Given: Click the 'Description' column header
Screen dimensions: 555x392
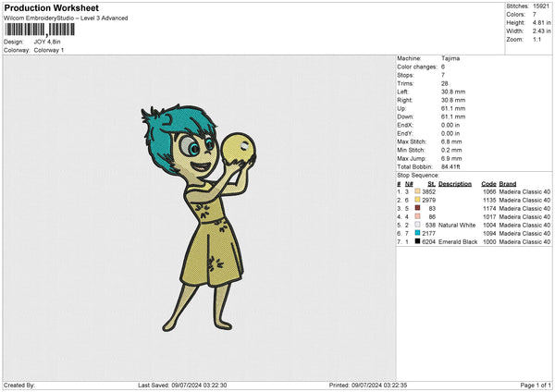Looking at the screenshot, I should (x=455, y=184).
